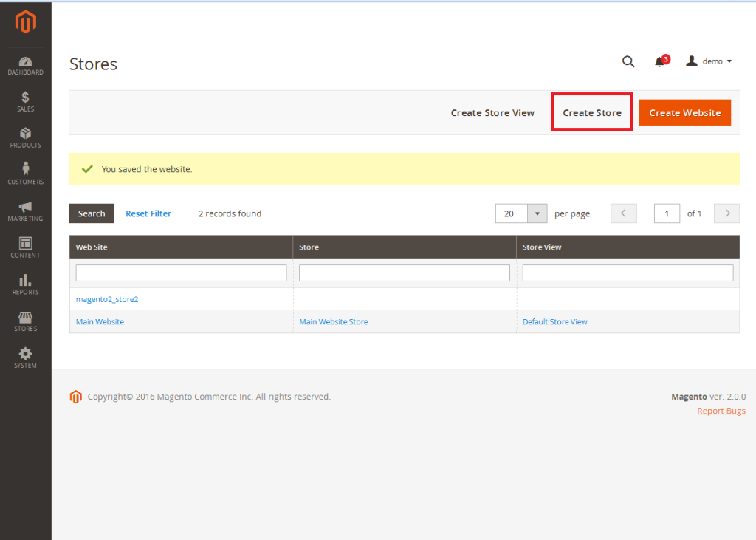Viewport: 756px width, 540px height.
Task: Click the Web Site filter input field
Action: [x=181, y=273]
